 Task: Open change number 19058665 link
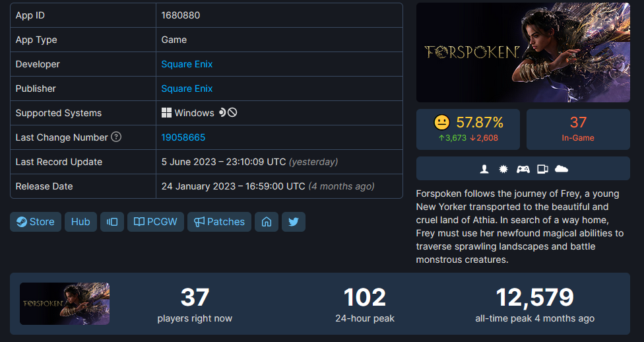tap(183, 137)
